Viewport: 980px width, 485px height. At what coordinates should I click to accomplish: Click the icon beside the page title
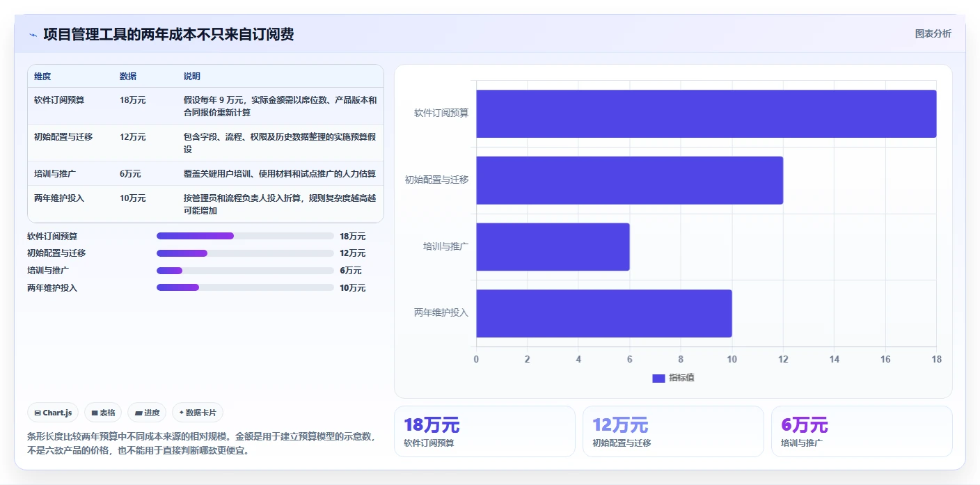coord(33,35)
